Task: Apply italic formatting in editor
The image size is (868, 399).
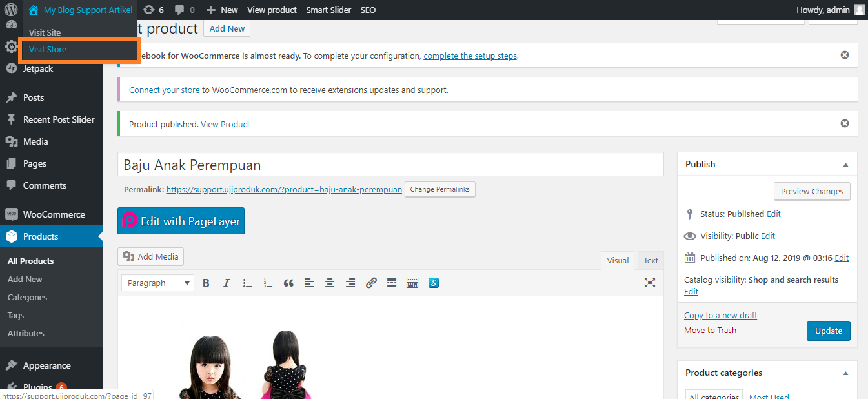Action: coord(227,283)
